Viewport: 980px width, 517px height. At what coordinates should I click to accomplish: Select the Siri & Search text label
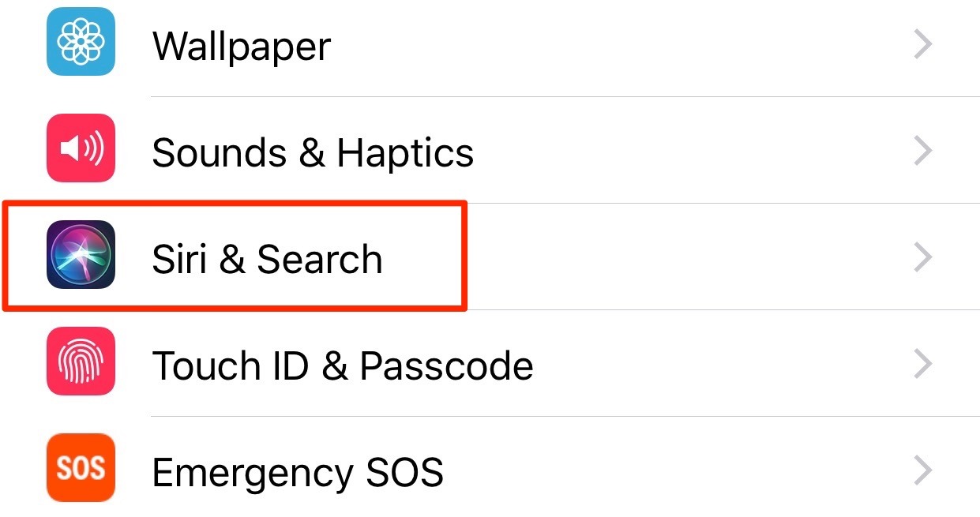pos(268,260)
